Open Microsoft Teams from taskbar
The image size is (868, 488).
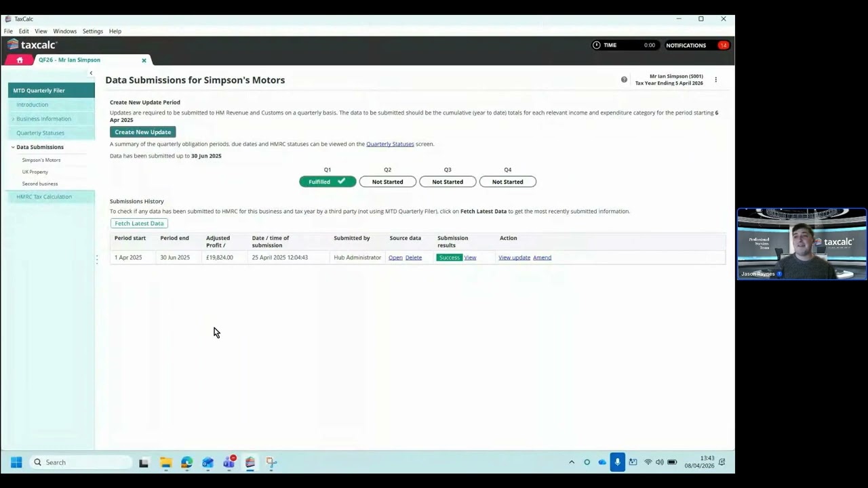tap(229, 462)
